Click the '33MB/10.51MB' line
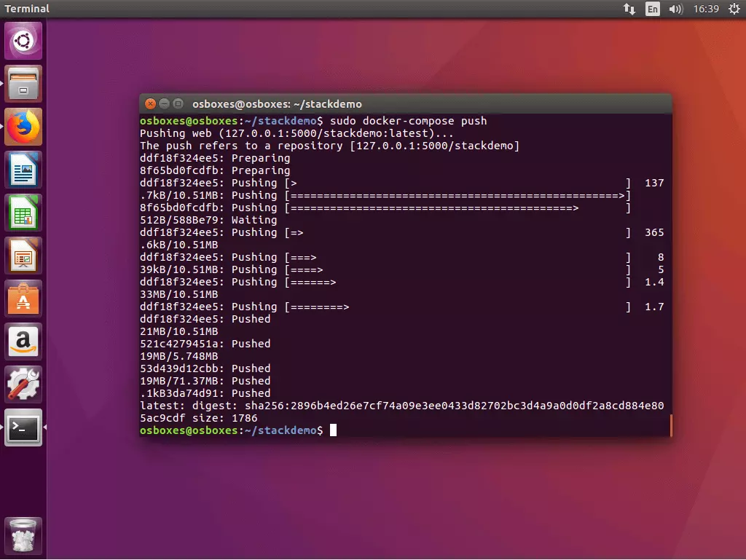 (x=179, y=294)
